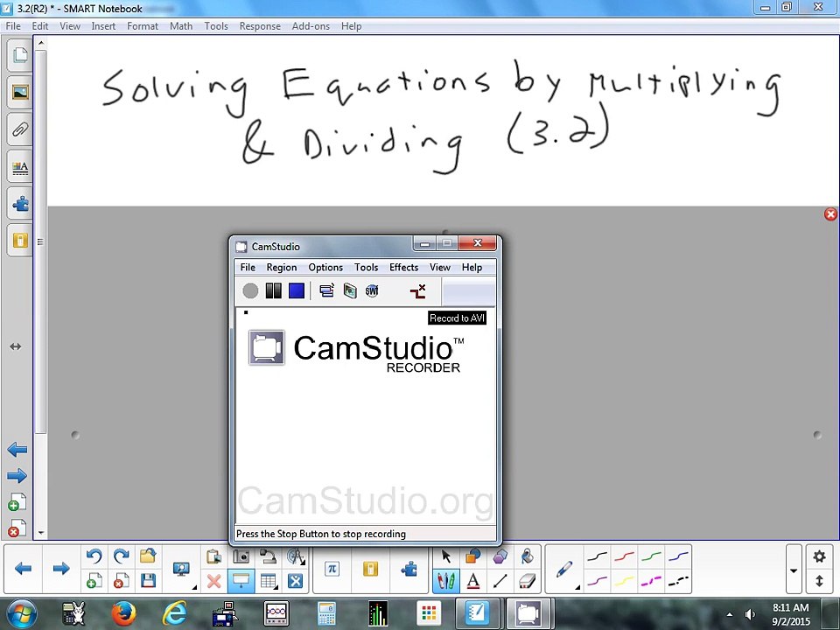Choose the green pen line style
Image resolution: width=840 pixels, height=630 pixels.
651,557
